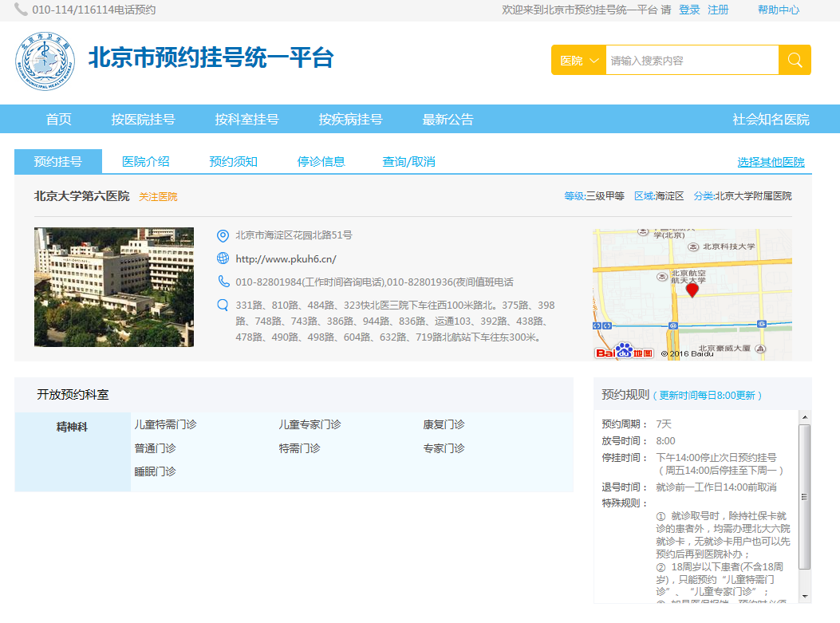The height and width of the screenshot is (623, 840).
Task: Click the bus route magnifier icon
Action: 223,305
